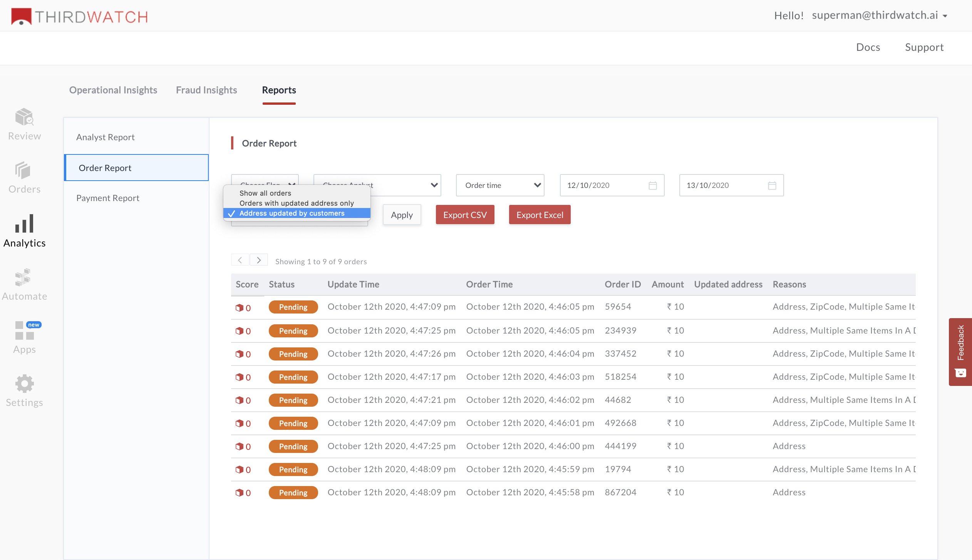The height and width of the screenshot is (560, 972).
Task: Expand the Order time dropdown
Action: (x=500, y=185)
